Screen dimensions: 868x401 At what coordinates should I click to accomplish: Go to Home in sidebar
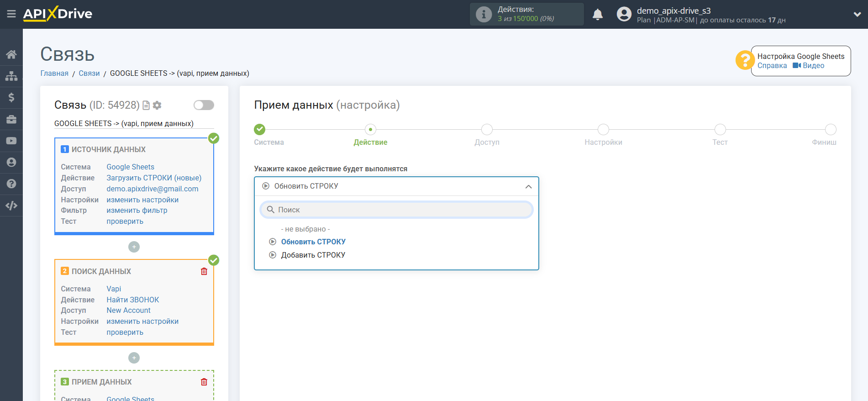(x=11, y=54)
